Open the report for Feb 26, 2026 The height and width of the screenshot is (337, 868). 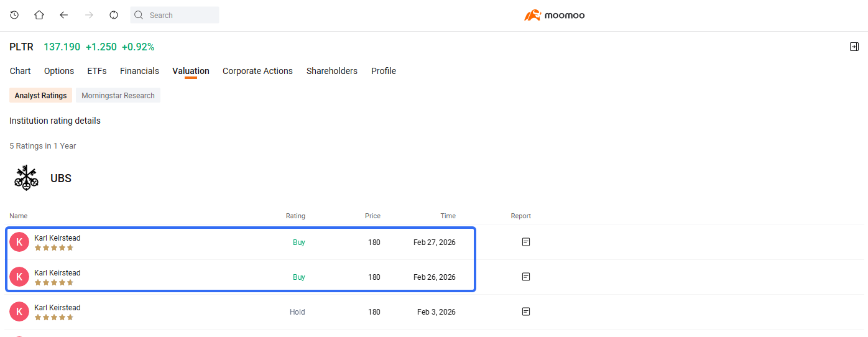[x=526, y=277]
